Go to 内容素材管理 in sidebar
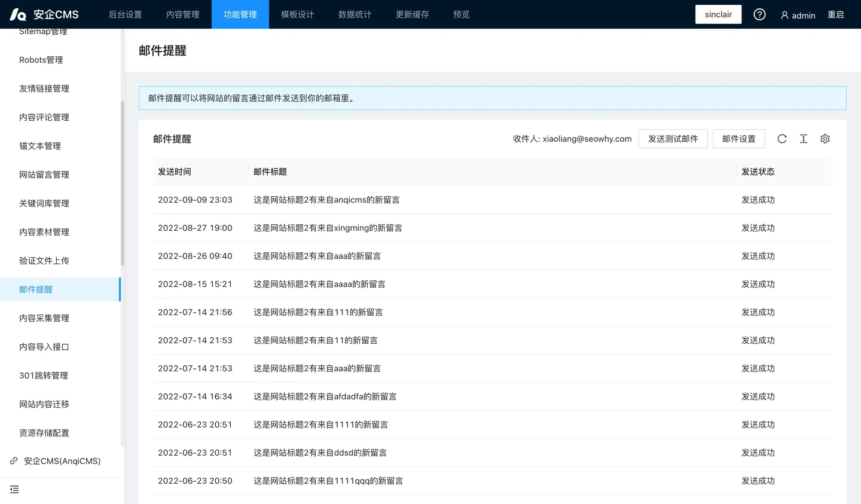The height and width of the screenshot is (504, 861). 60,232
